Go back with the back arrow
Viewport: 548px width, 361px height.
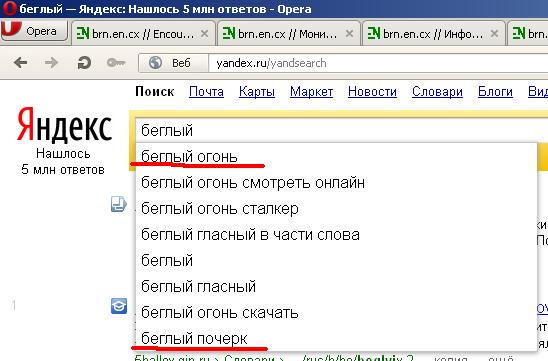pyautogui.click(x=21, y=63)
